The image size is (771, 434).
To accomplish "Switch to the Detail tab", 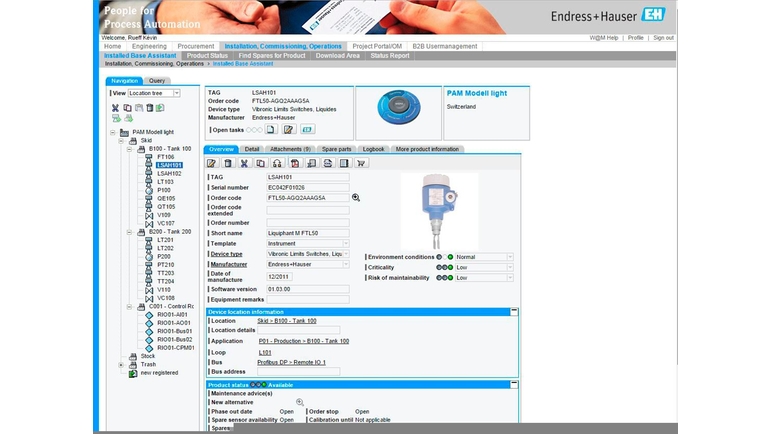I will point(252,149).
